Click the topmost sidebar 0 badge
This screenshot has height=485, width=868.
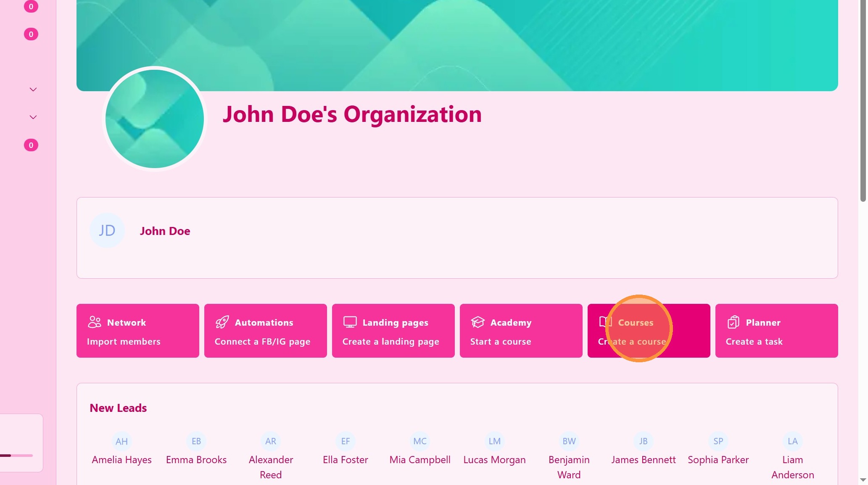click(31, 7)
